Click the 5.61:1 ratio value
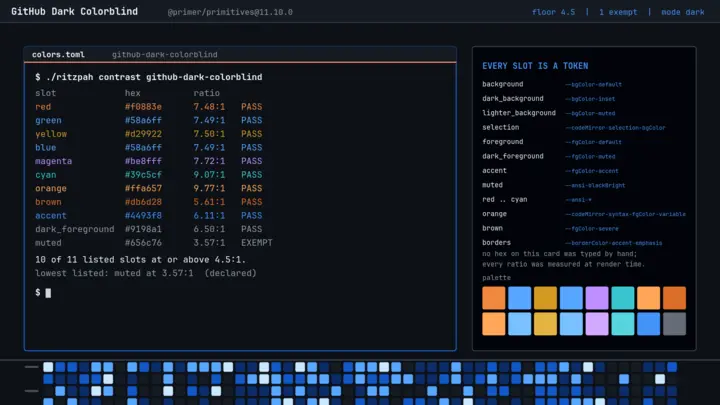 pyautogui.click(x=209, y=202)
